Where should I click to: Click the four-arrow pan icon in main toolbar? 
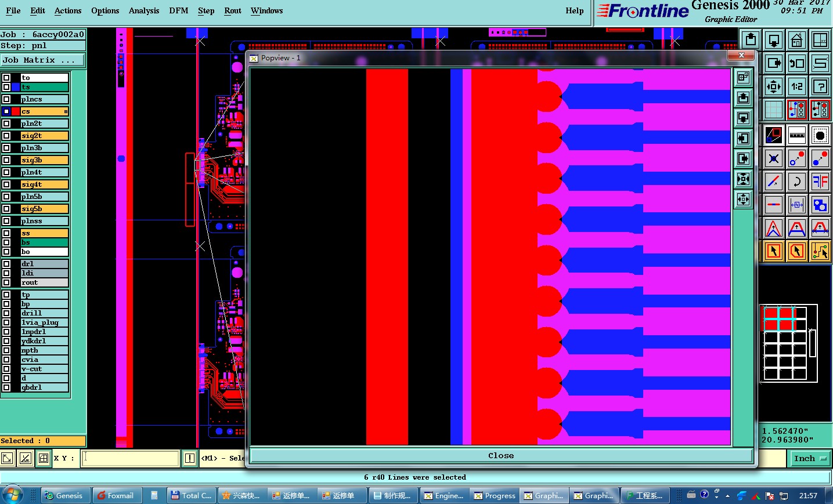pos(774,86)
